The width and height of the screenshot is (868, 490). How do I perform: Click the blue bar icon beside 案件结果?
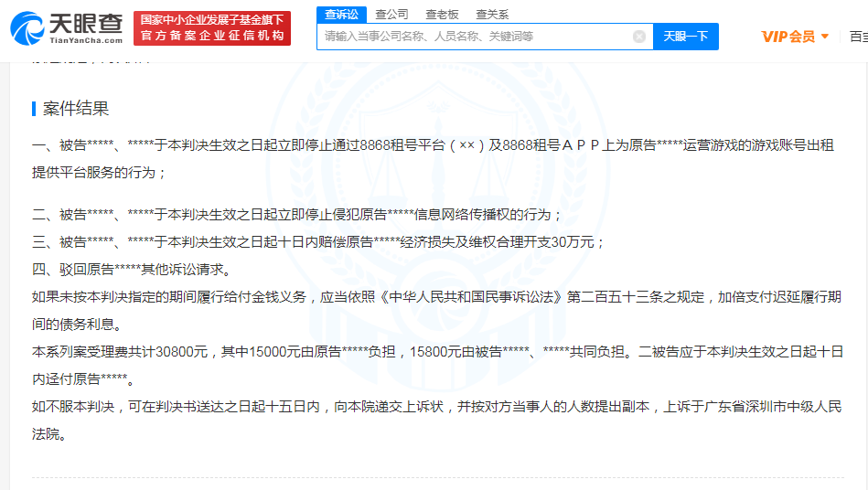pos(34,109)
